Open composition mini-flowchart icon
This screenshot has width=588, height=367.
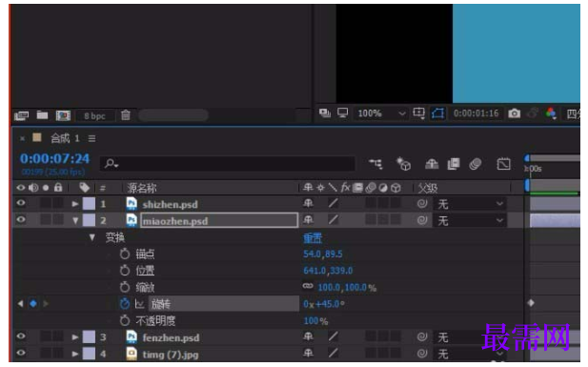(x=375, y=164)
